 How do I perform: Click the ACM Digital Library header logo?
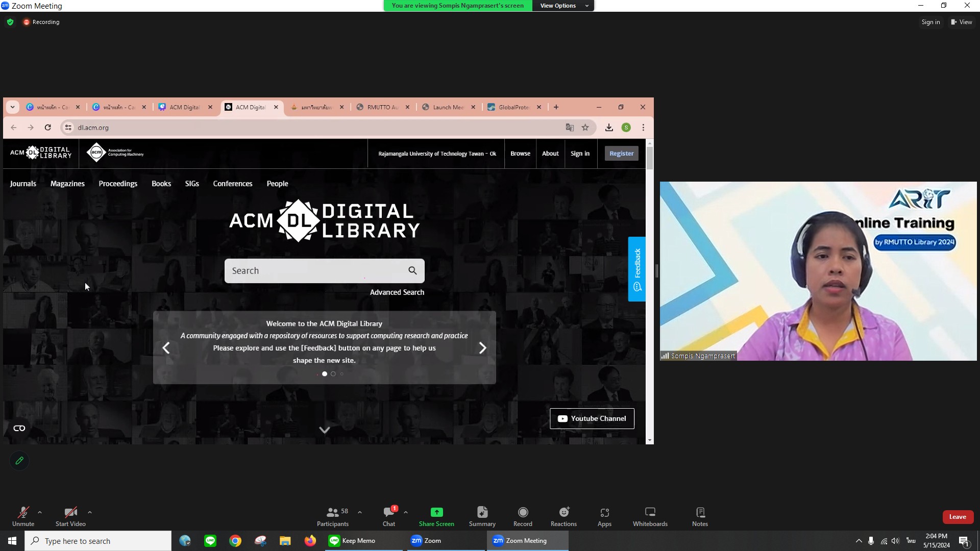tap(41, 153)
